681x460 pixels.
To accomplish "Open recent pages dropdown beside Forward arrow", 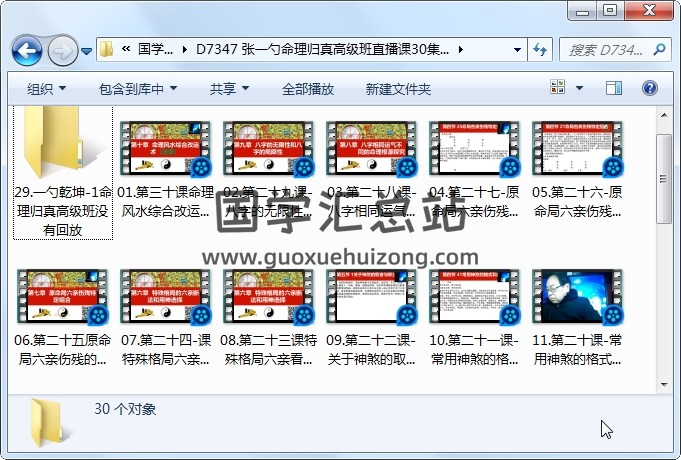I will pyautogui.click(x=86, y=52).
